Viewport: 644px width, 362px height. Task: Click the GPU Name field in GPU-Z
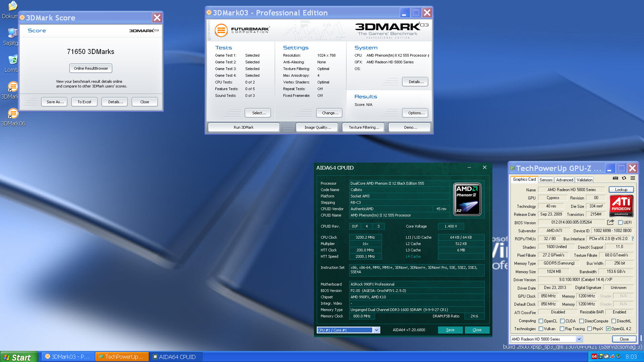(x=572, y=190)
